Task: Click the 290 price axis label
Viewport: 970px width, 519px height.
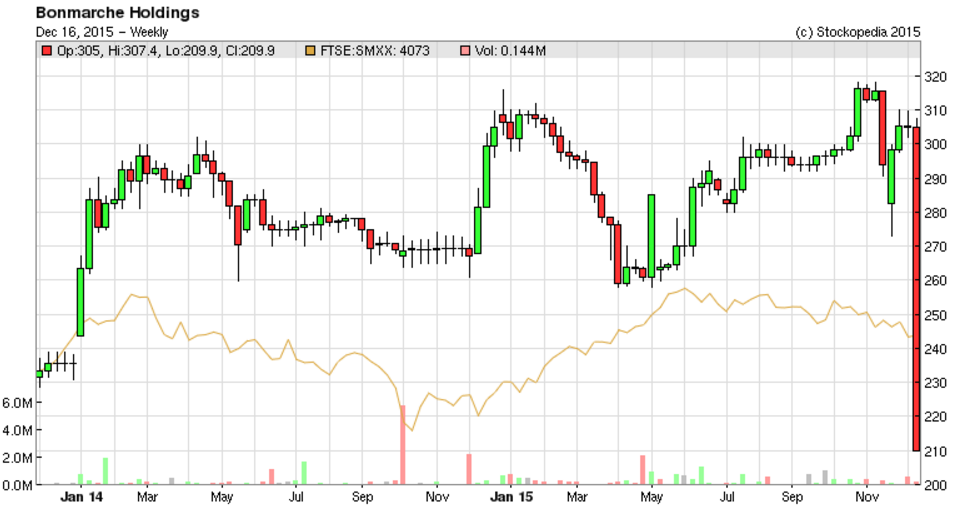Action: tap(935, 179)
